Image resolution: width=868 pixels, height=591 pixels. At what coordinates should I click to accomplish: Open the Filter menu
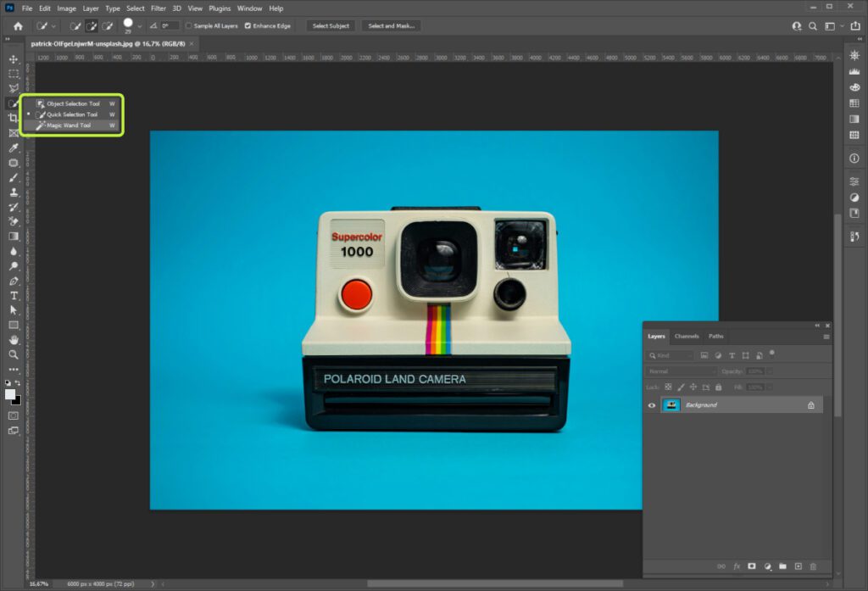(x=159, y=8)
